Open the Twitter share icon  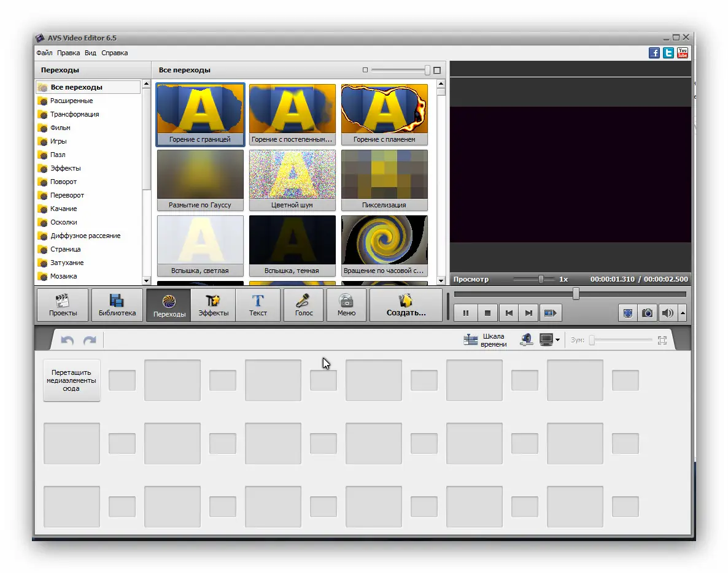point(668,53)
